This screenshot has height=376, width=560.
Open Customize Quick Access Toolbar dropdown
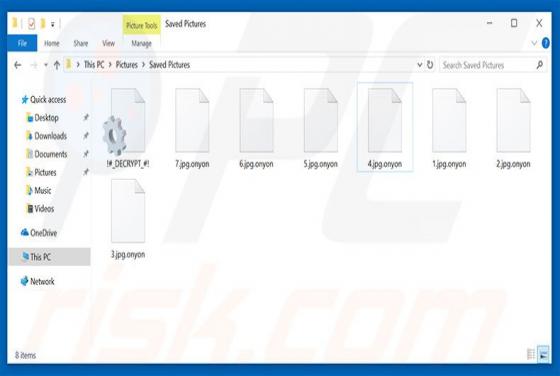(x=52, y=24)
